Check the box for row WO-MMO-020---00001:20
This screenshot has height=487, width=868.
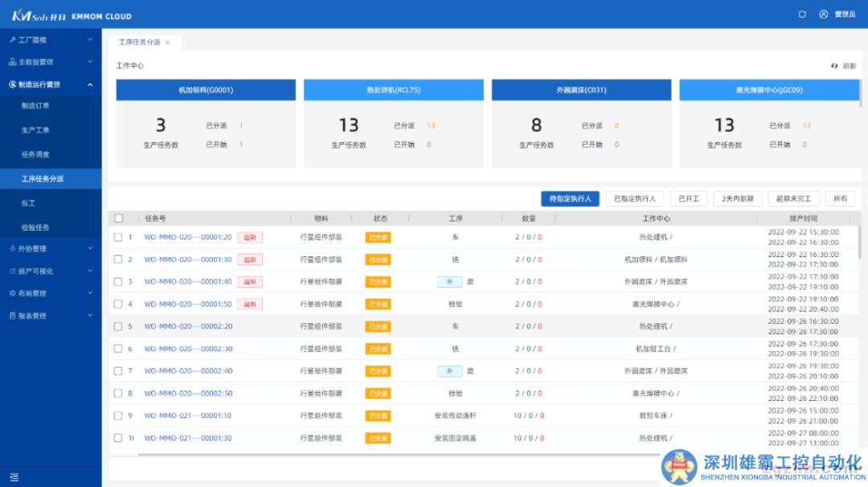point(118,237)
